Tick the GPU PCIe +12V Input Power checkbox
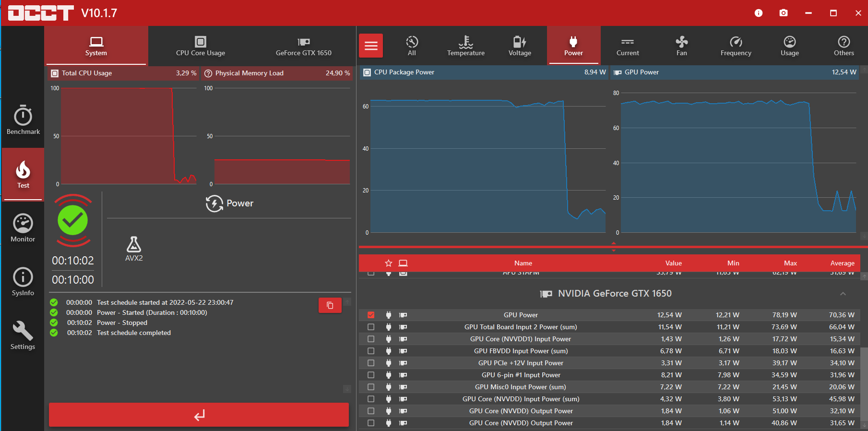The height and width of the screenshot is (431, 868). tap(371, 363)
